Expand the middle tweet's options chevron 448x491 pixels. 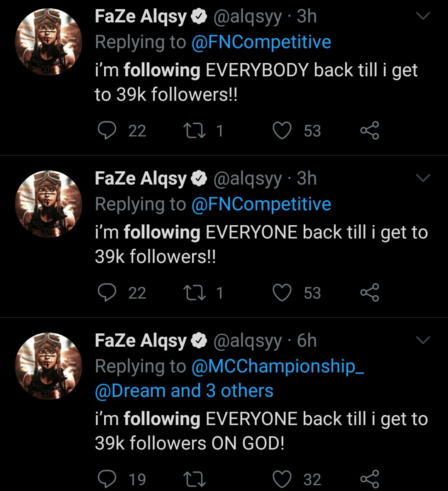click(423, 179)
